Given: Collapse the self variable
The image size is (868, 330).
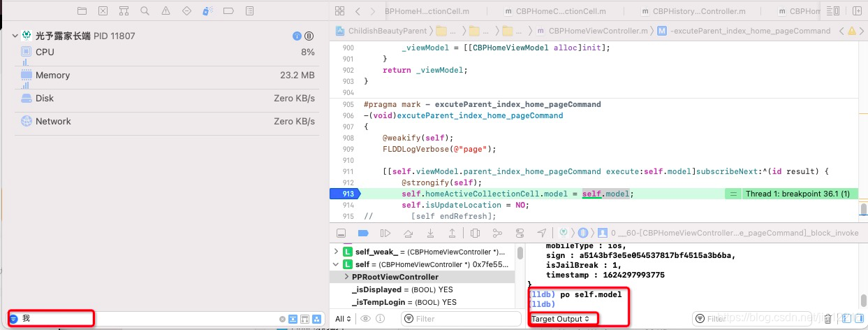Looking at the screenshot, I should (x=337, y=264).
